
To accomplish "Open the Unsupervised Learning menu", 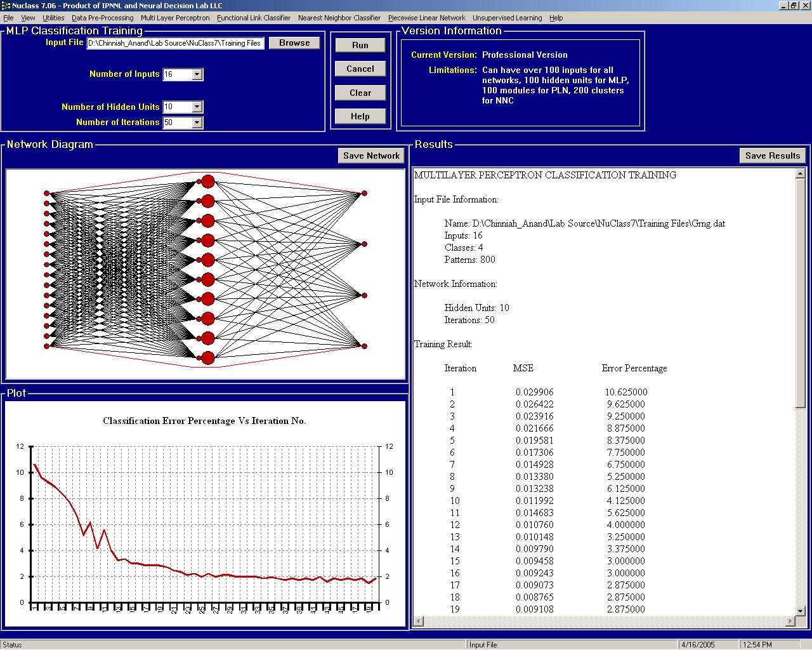I will pyautogui.click(x=507, y=18).
